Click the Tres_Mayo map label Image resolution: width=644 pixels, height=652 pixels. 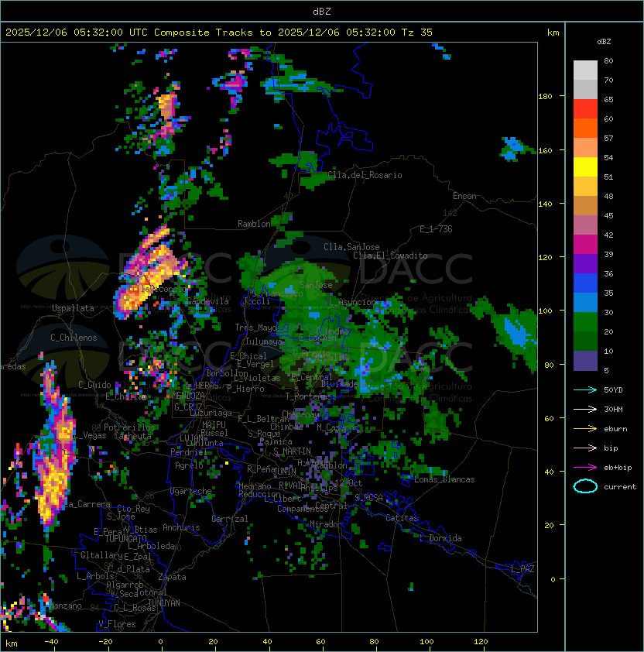pos(255,328)
